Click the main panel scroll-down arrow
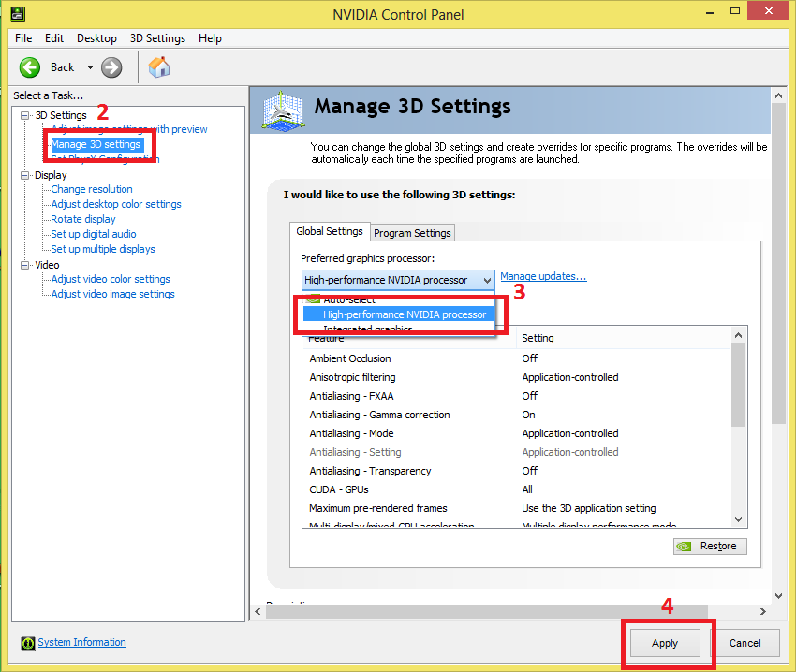Image resolution: width=796 pixels, height=672 pixels. (x=779, y=596)
